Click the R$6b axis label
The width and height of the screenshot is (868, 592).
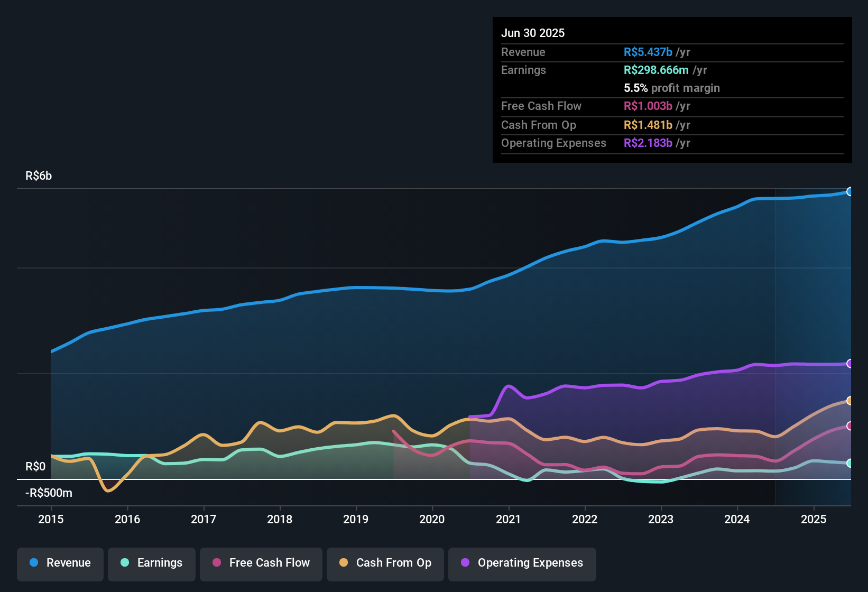(x=39, y=175)
